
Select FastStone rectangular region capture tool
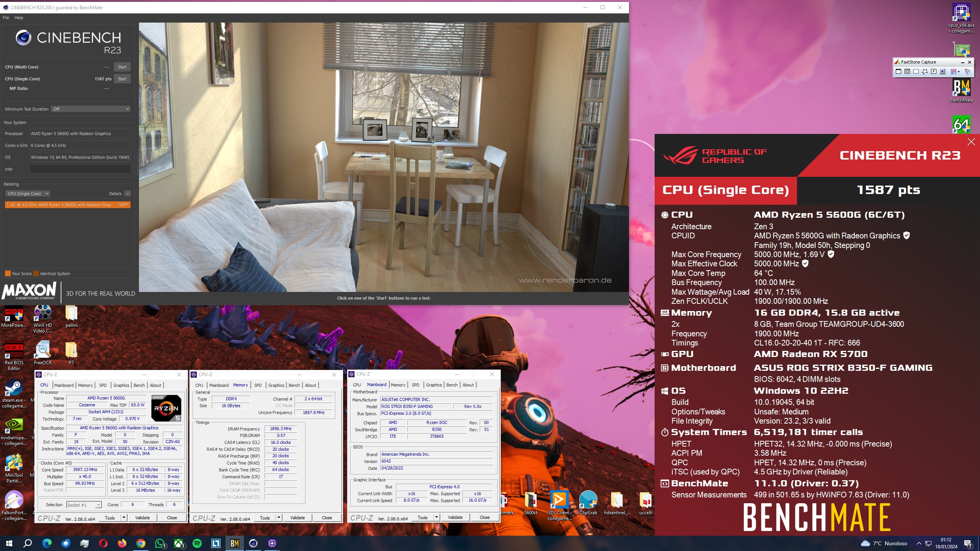point(916,72)
